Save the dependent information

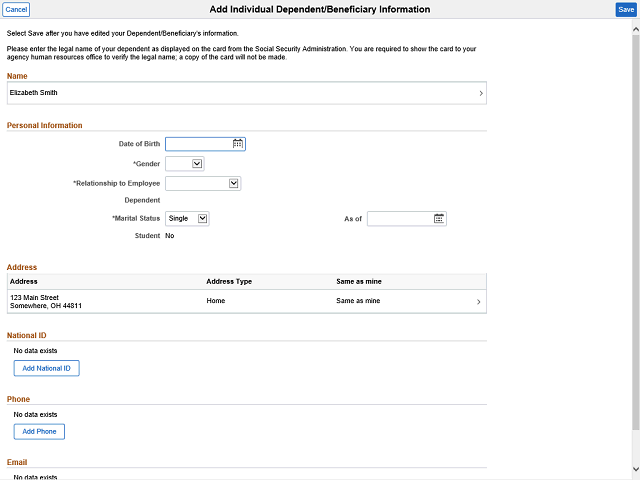625,9
